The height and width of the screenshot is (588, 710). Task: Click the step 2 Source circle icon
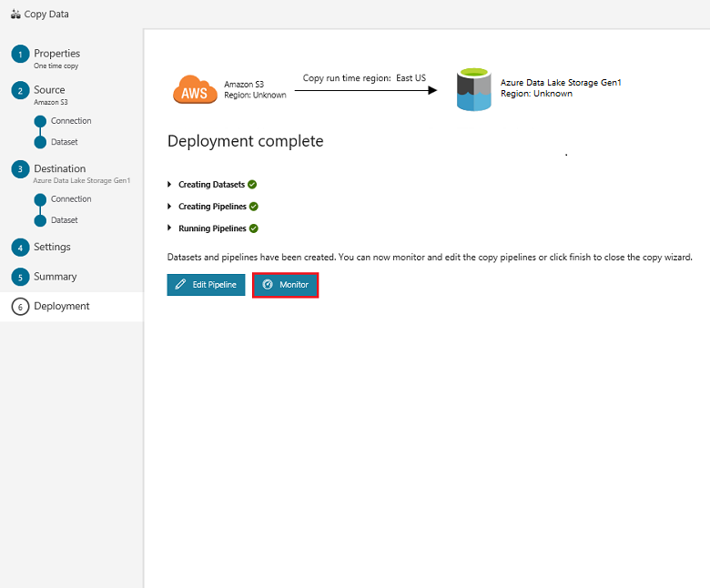coord(20,92)
